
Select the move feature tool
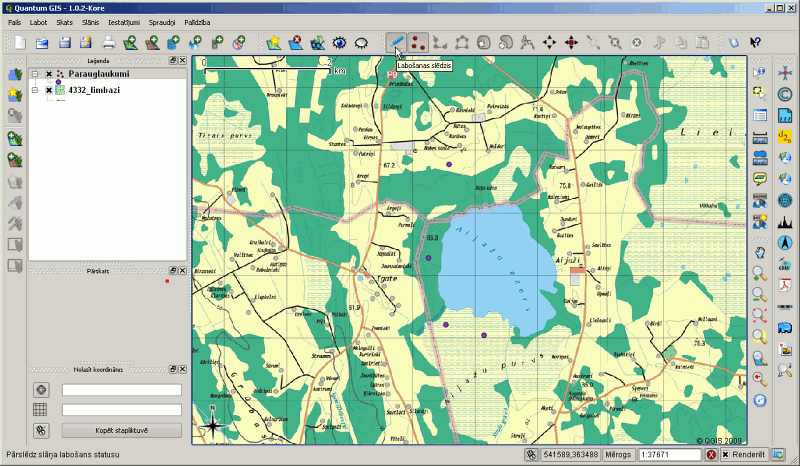549,42
